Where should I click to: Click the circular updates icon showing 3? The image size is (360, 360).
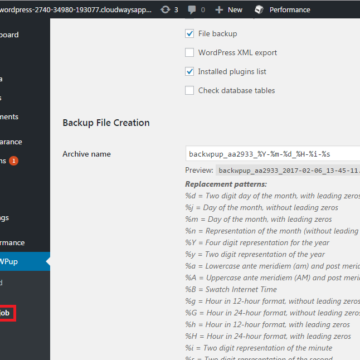click(165, 10)
